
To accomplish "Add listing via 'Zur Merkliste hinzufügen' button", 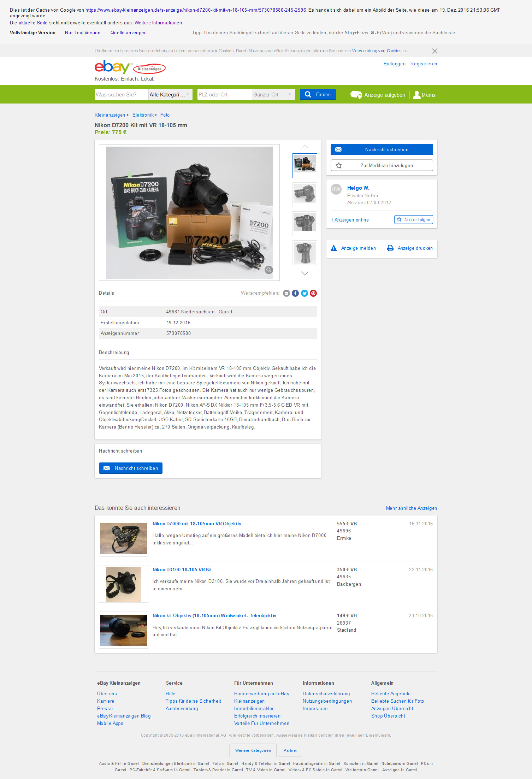I will click(x=382, y=165).
